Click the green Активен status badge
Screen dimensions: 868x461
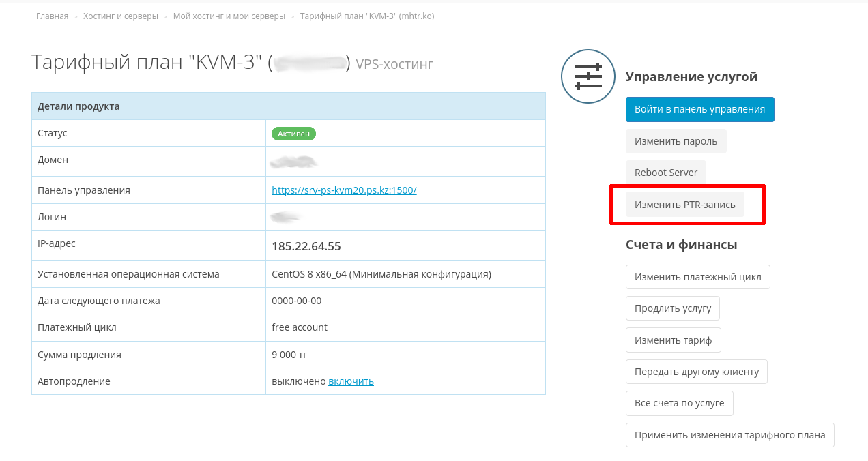[x=293, y=134]
